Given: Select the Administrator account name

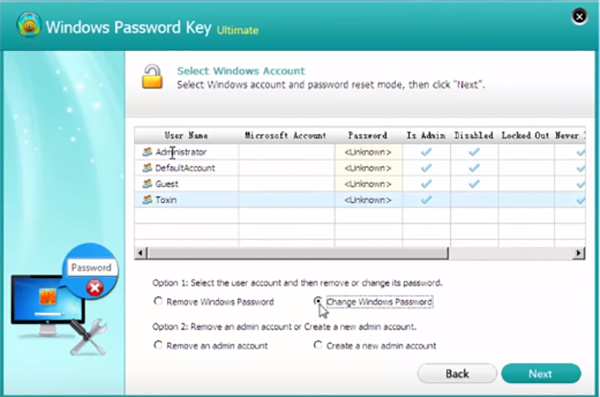Looking at the screenshot, I should tap(181, 152).
